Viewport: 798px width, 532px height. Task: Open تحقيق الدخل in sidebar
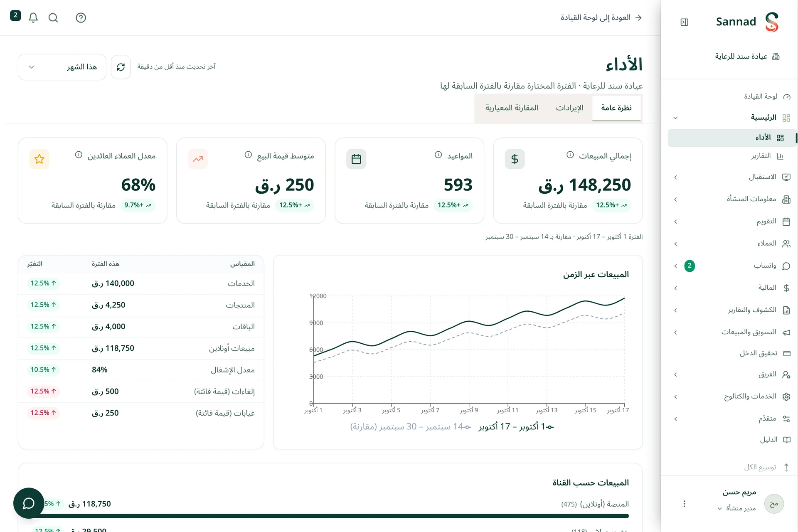point(765,353)
